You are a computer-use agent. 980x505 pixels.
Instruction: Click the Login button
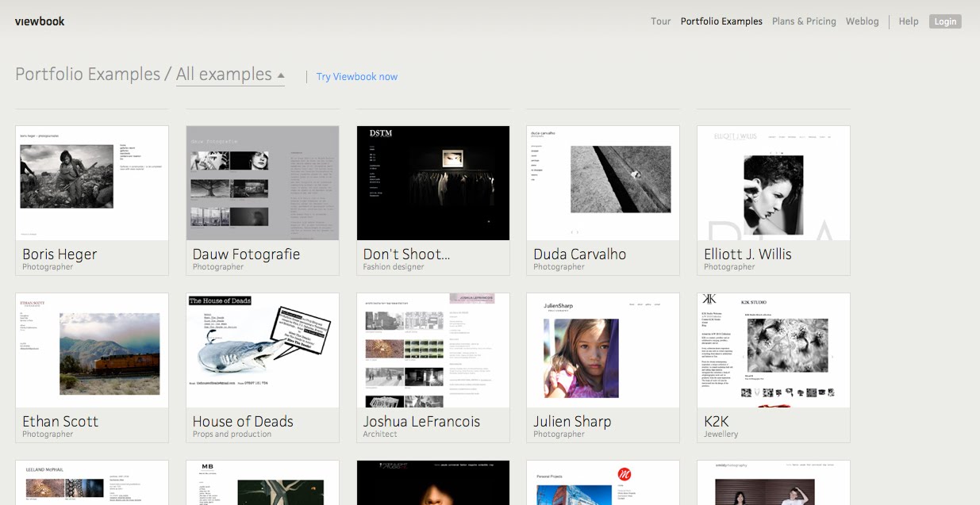(945, 21)
